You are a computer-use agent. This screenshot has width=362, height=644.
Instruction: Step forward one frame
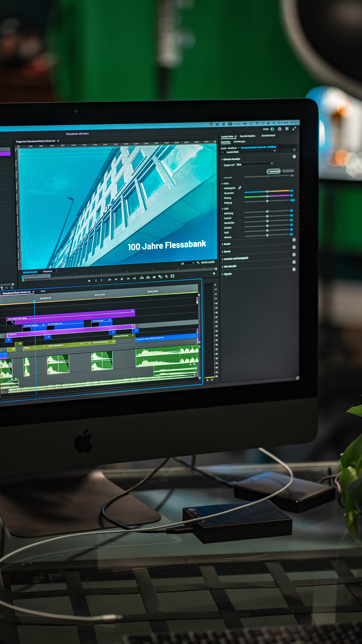(128, 279)
